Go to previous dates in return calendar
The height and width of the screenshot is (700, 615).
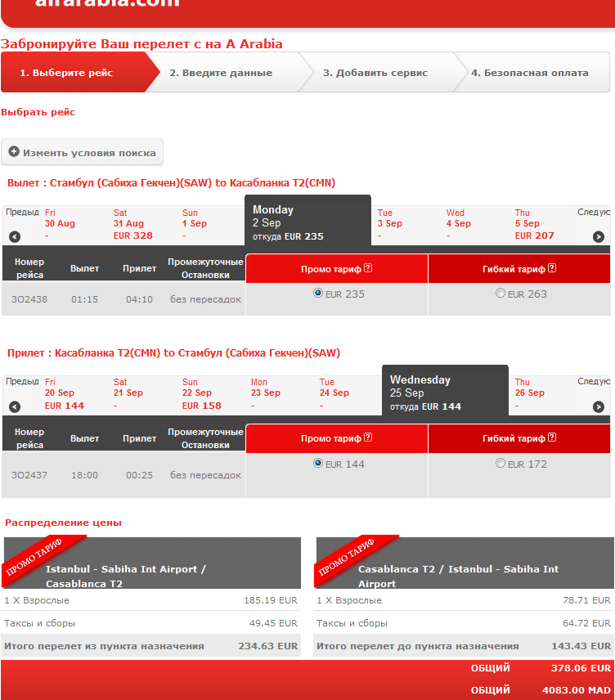(15, 406)
